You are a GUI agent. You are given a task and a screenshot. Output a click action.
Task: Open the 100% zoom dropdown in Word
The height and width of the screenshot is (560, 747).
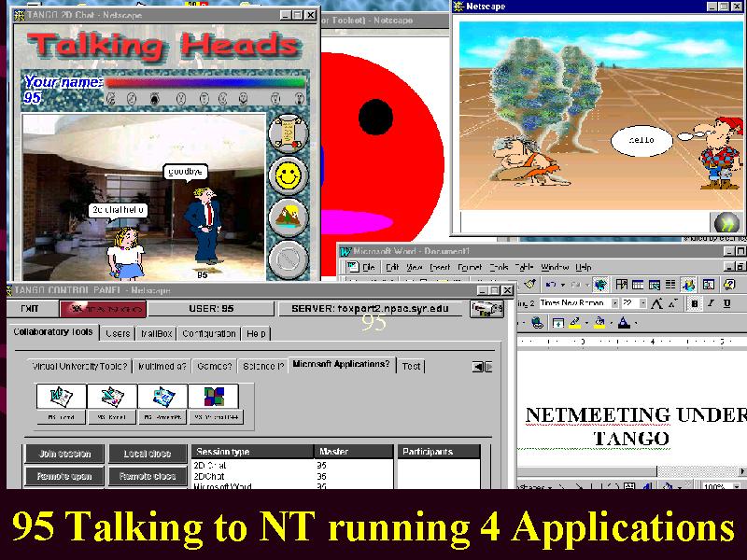[x=737, y=486]
